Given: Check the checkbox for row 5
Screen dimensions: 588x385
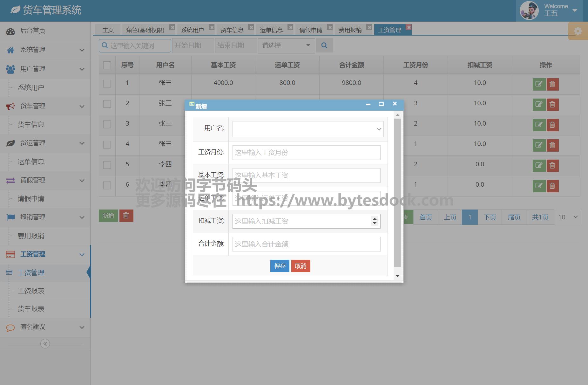Looking at the screenshot, I should pyautogui.click(x=107, y=165).
